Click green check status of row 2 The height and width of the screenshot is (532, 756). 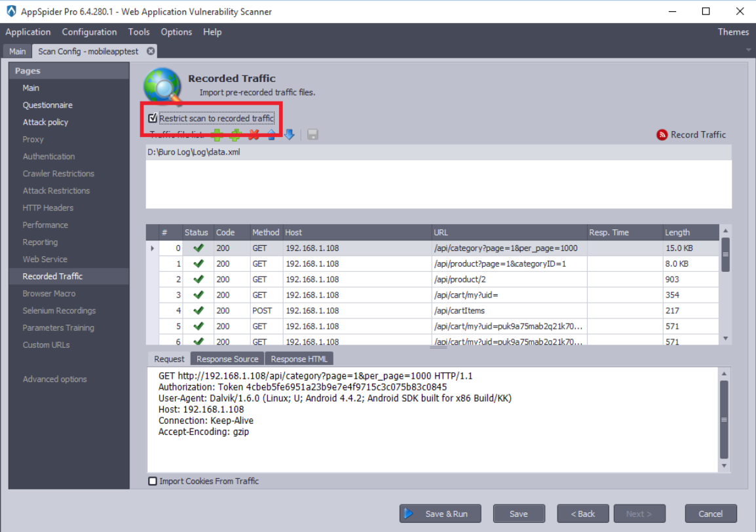click(198, 279)
